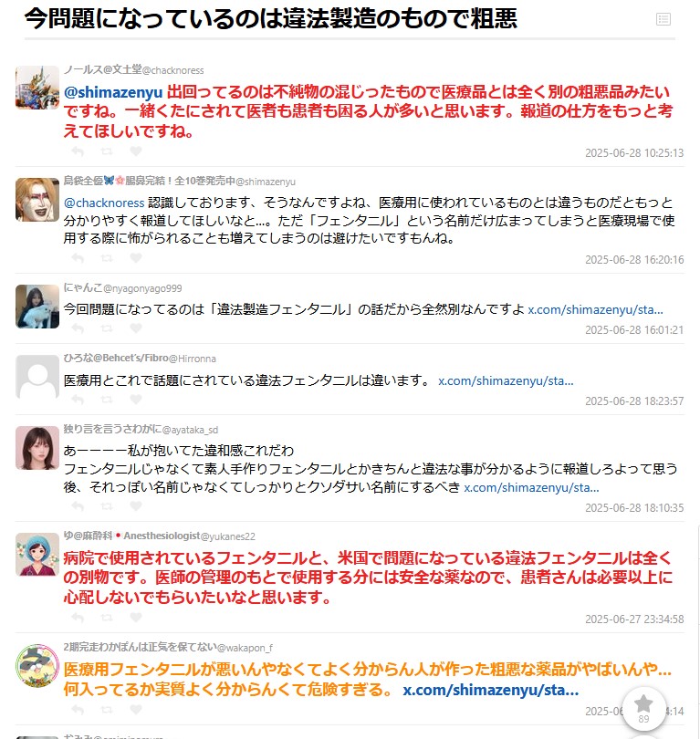Image resolution: width=700 pixels, height=739 pixels.
Task: Like the @shimazenyu reply tweet
Action: [136, 258]
